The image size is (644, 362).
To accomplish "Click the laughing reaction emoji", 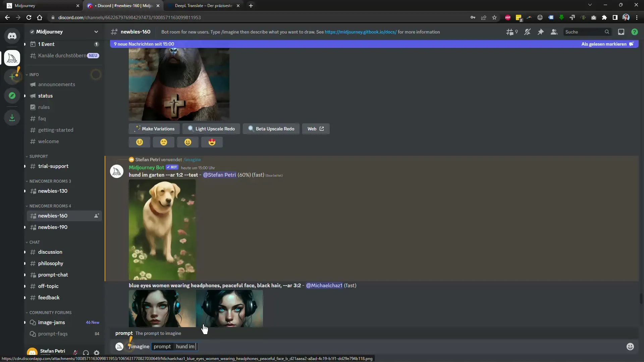I will point(187,142).
